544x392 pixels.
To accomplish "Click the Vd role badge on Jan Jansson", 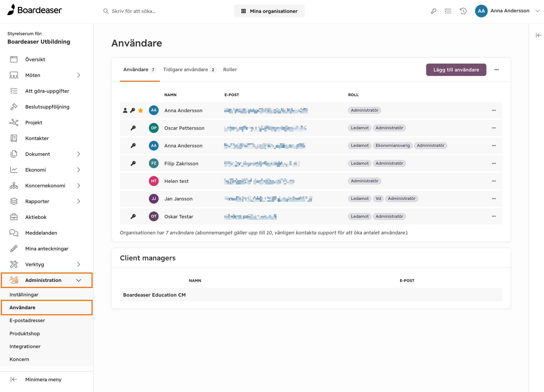I will 378,199.
